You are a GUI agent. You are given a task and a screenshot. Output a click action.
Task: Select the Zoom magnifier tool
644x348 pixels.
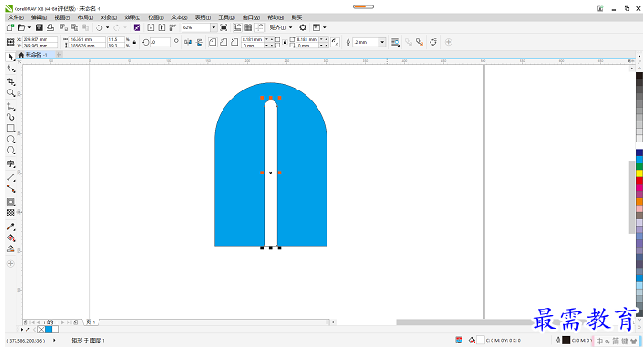coord(11,93)
